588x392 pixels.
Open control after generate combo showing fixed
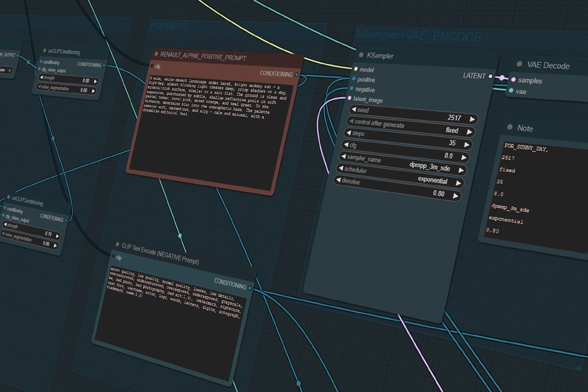click(x=410, y=127)
